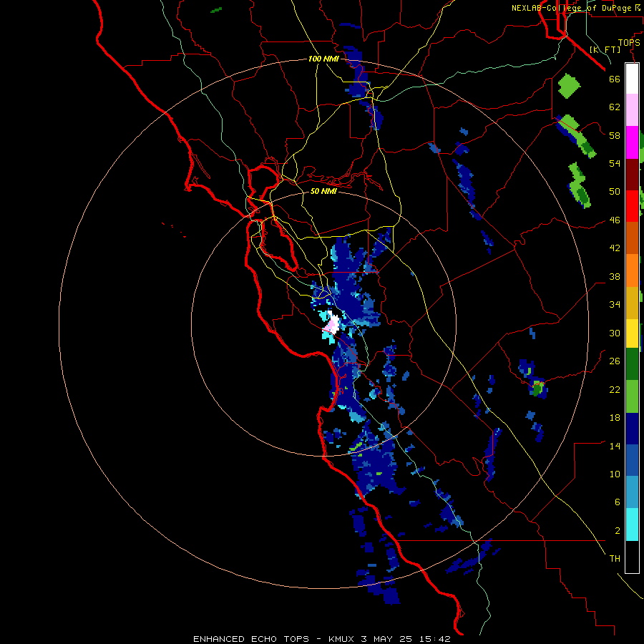Pick the magenta legend color swatch
The image size is (644, 644).
(x=632, y=142)
